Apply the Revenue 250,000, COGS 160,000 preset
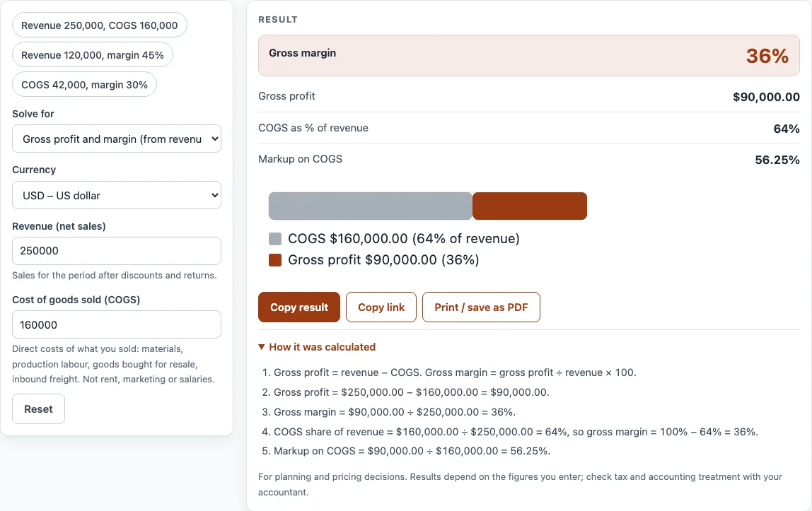Screen dimensions: 812x511 click(100, 25)
